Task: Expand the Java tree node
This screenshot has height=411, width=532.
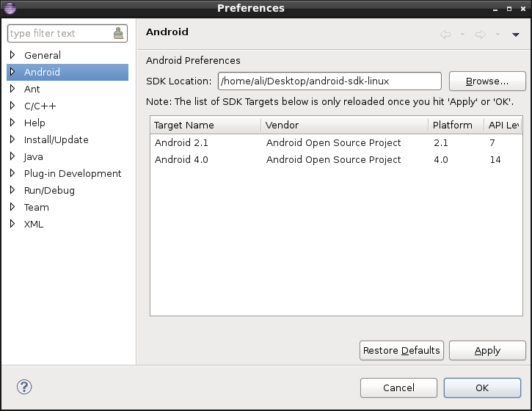Action: (12, 156)
